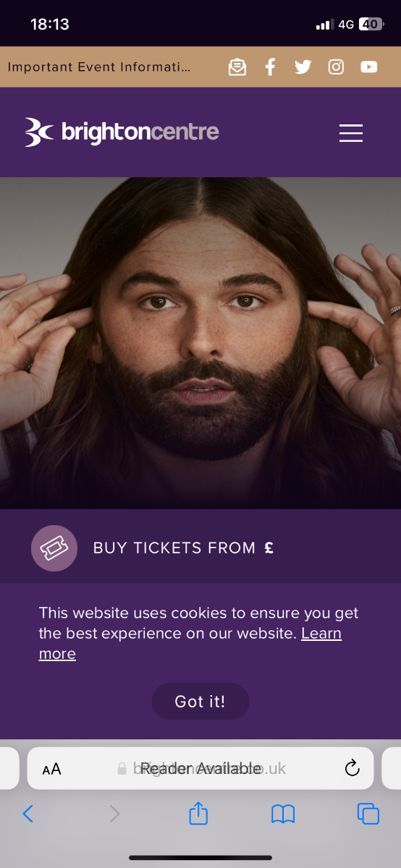
Task: Reload the page with refresh icon
Action: coord(353,768)
